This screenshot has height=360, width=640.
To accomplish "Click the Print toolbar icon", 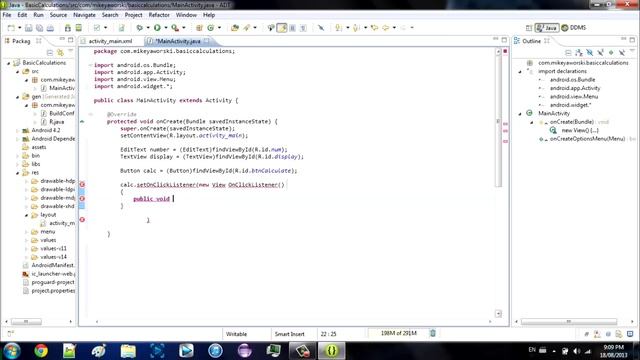I will pyautogui.click(x=50, y=28).
